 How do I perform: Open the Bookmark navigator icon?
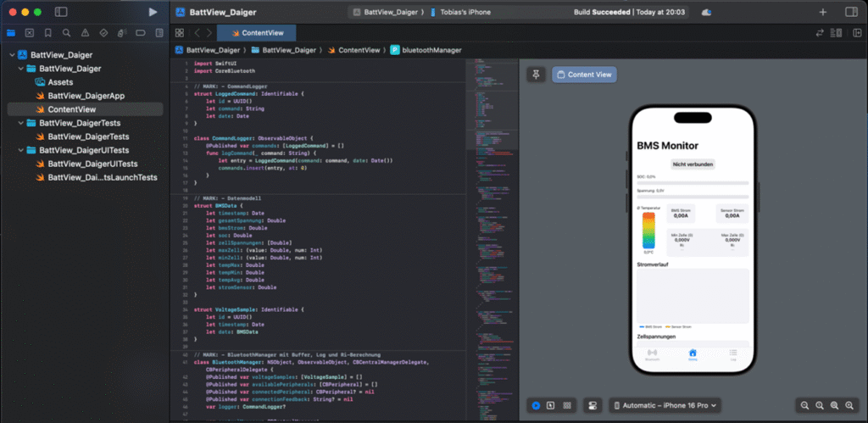tap(47, 32)
